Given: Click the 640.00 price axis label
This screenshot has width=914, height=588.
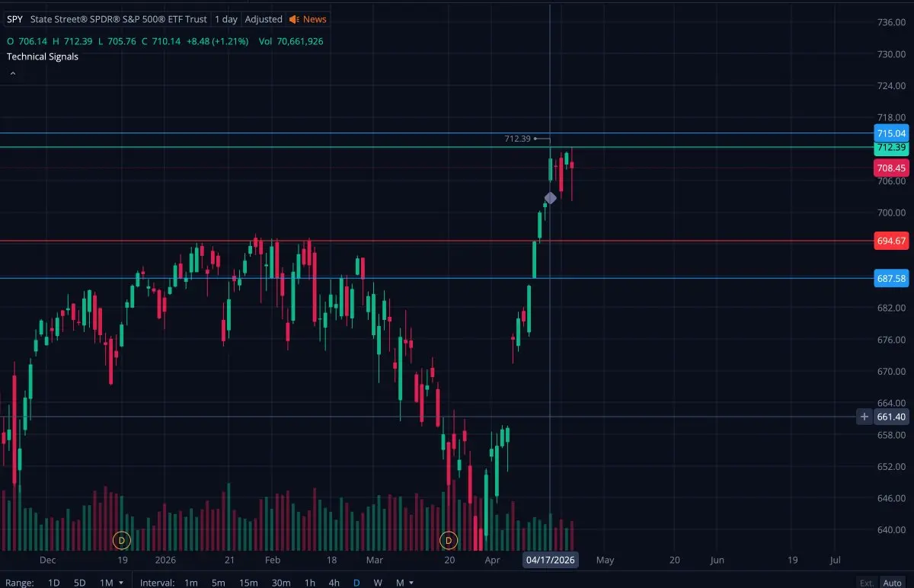Looking at the screenshot, I should tap(891, 530).
